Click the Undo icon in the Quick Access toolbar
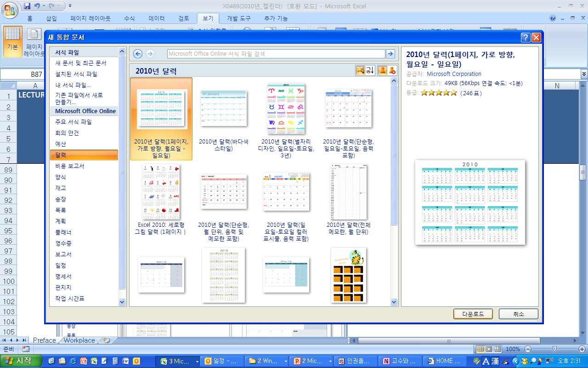Screen dimensions: 588x368 click(37, 6)
